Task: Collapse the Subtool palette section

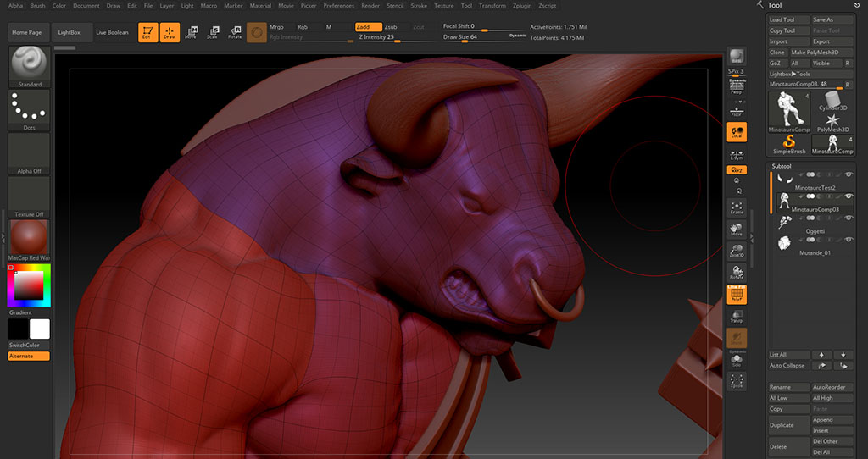Action: click(x=782, y=166)
